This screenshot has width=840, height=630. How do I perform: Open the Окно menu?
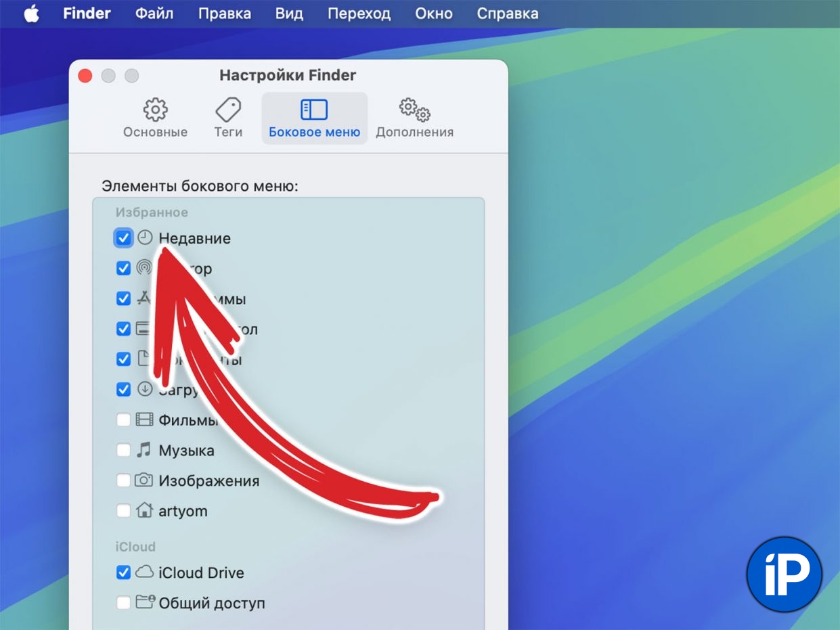click(x=434, y=14)
